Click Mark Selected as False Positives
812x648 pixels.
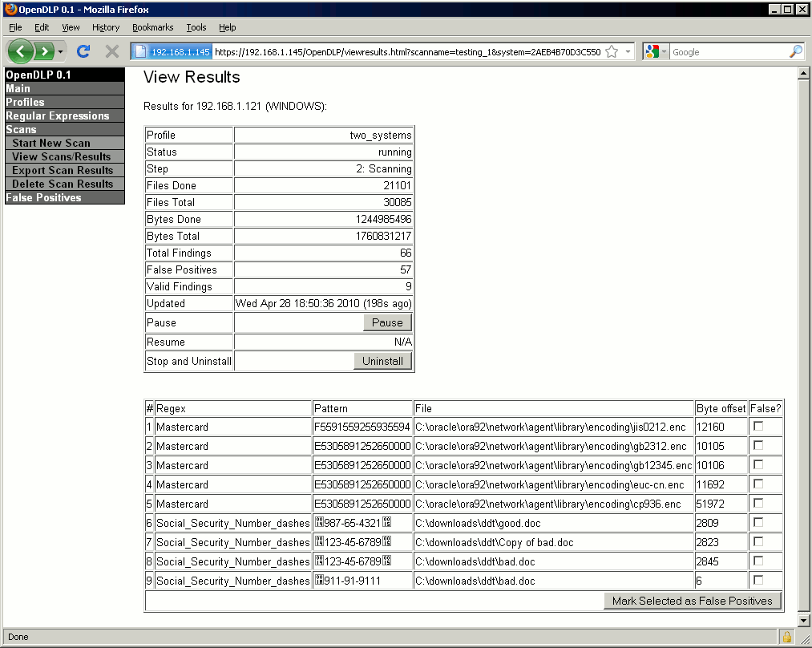[x=693, y=601]
